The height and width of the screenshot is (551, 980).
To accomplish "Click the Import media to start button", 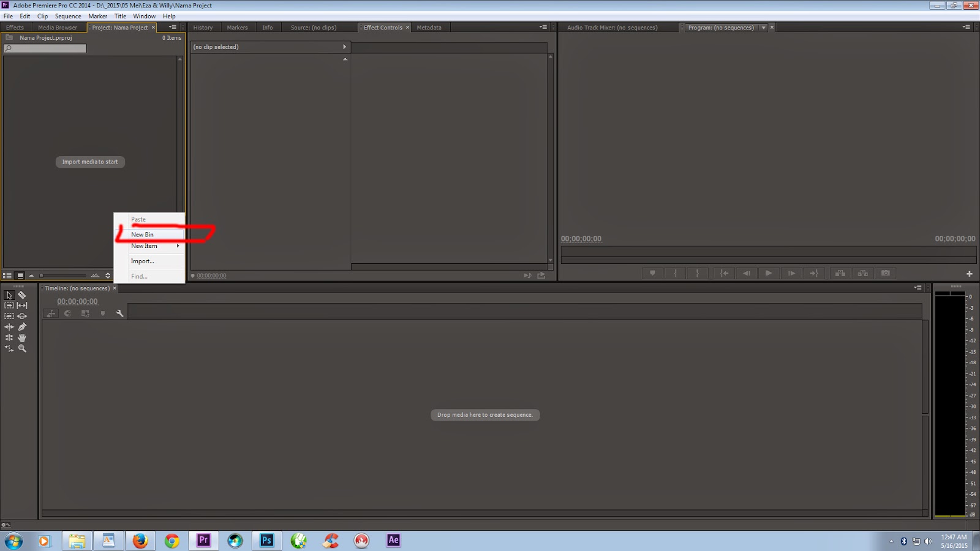I will point(89,162).
